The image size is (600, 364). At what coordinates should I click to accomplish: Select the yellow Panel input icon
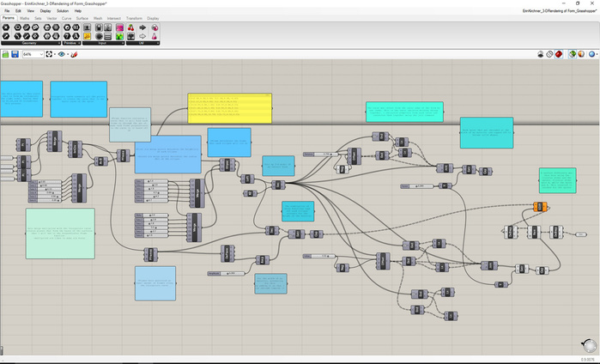[x=87, y=36]
